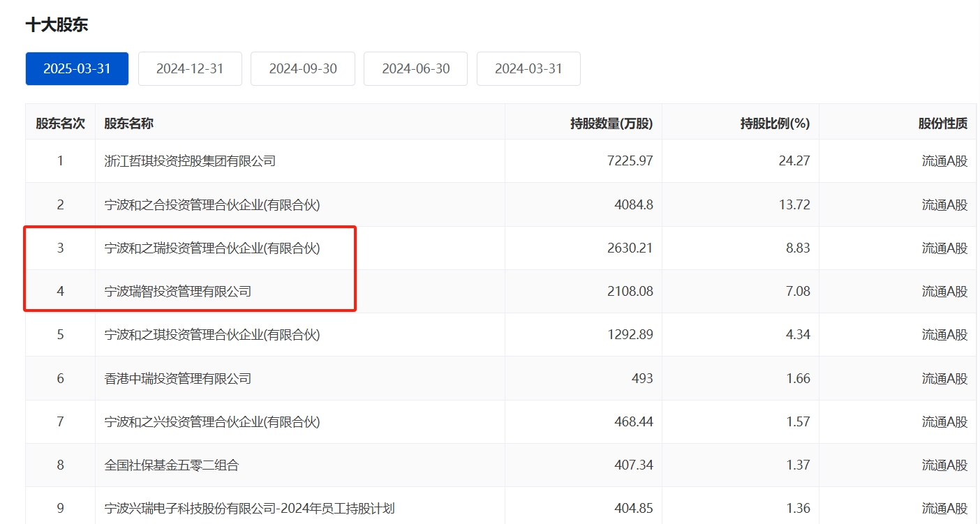Click rank number 5 in the table
The image size is (980, 524).
[x=60, y=335]
